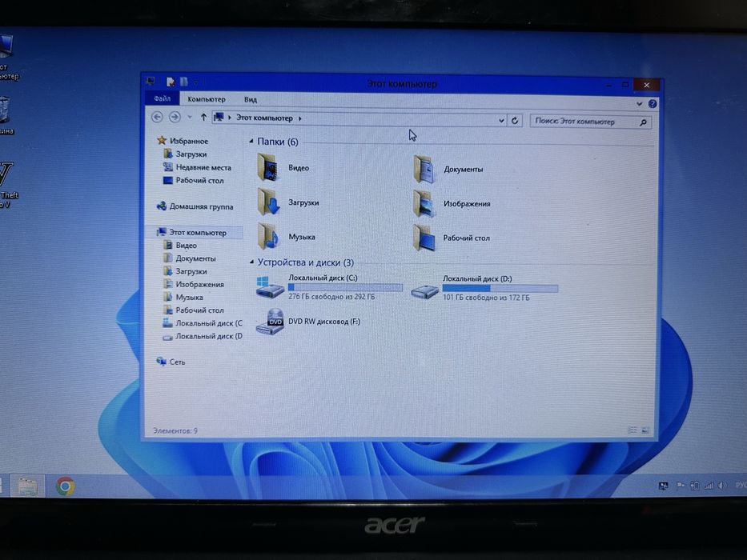
Task: Select Локальный диск (C in navigation tree
Action: point(203,323)
